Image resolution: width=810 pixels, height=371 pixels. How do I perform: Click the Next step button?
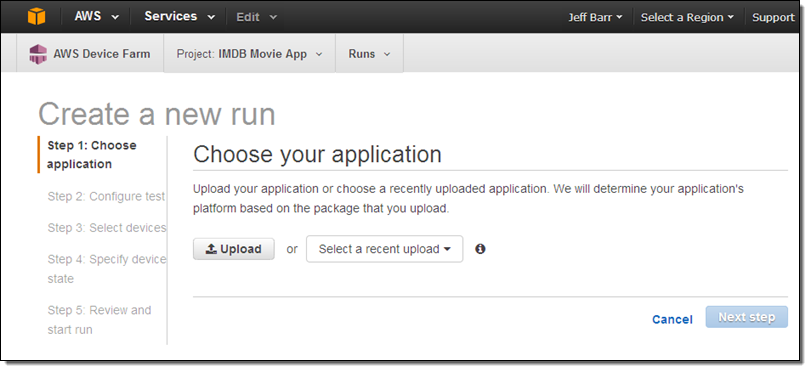(746, 317)
